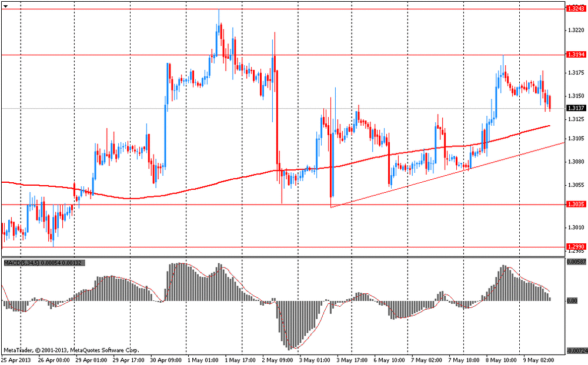Click the 1.3150 value on price axis

point(576,96)
